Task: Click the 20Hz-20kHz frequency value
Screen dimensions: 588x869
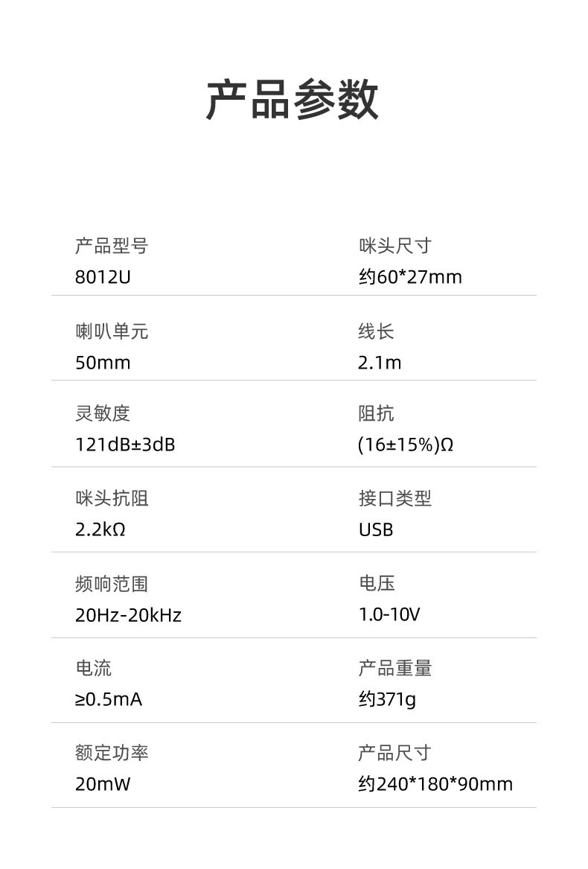Action: (128, 616)
